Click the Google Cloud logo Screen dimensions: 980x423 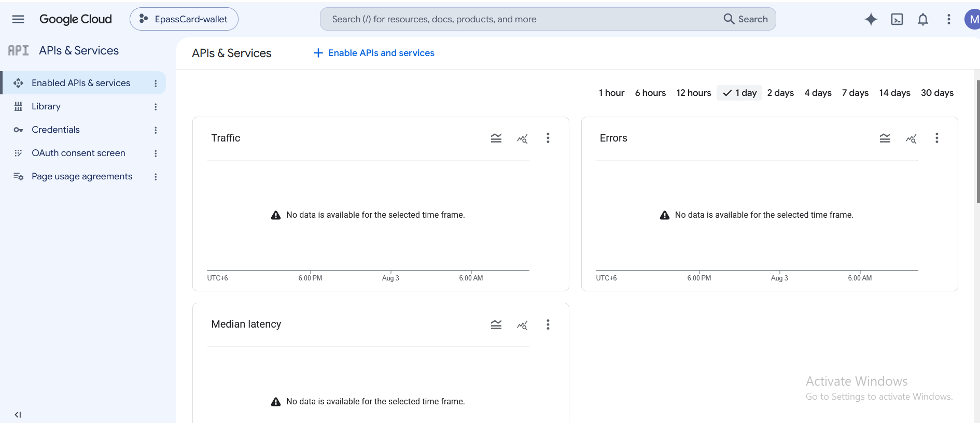(76, 19)
